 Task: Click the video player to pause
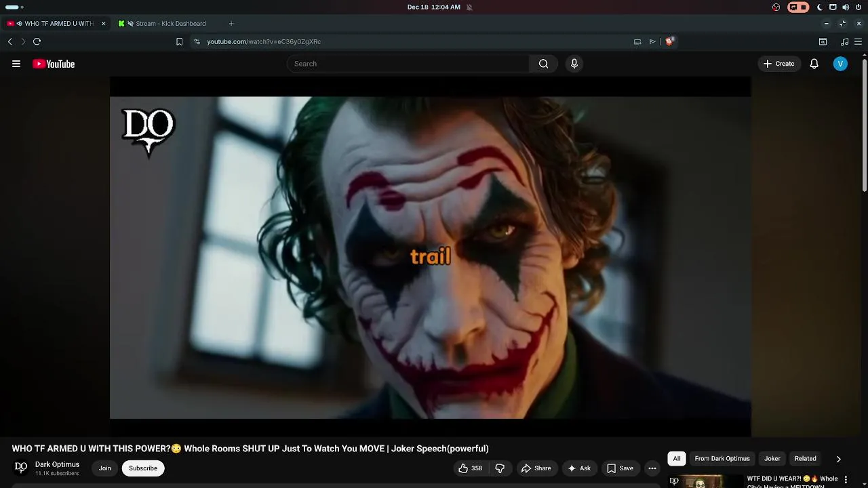tap(430, 257)
